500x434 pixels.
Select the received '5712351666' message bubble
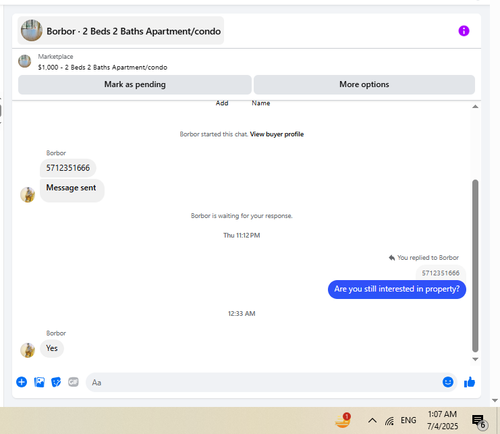[68, 168]
